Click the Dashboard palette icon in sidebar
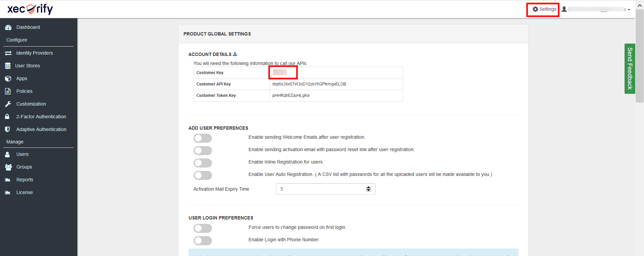The width and height of the screenshot is (644, 256). [8, 27]
